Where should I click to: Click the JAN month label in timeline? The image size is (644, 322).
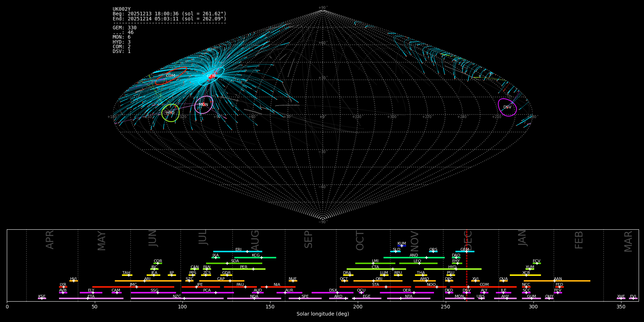[522, 238]
